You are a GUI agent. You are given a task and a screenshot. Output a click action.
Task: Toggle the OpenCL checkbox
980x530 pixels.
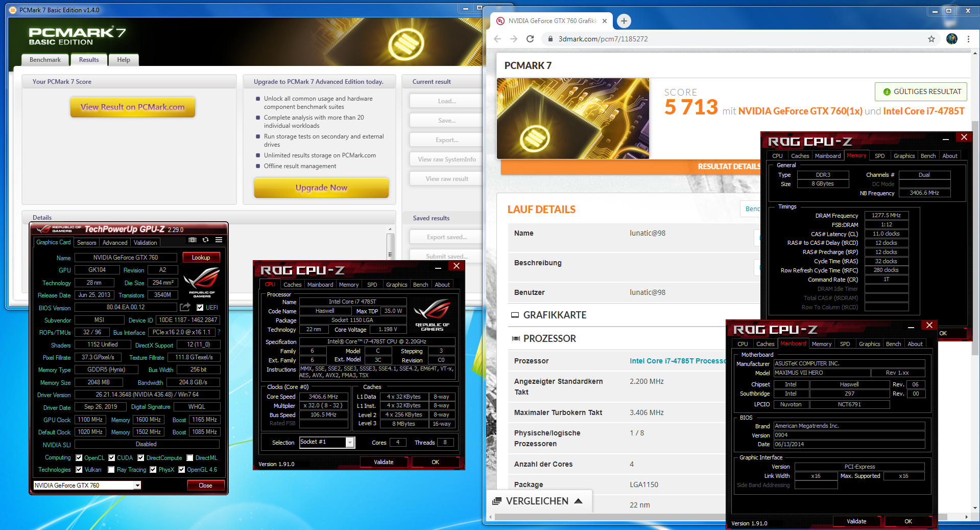[79, 458]
